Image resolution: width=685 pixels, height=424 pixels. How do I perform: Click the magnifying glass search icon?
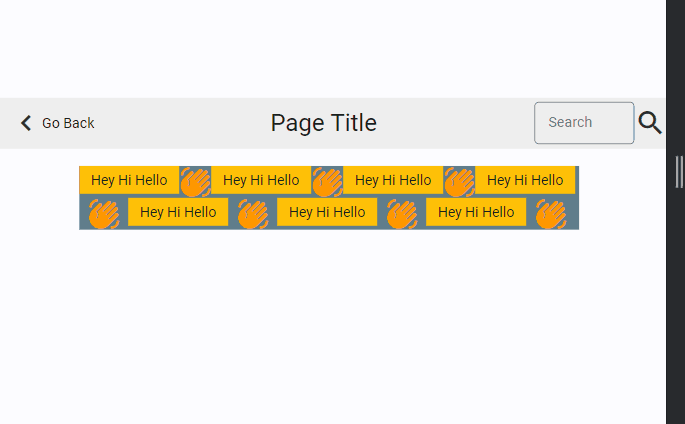[650, 123]
